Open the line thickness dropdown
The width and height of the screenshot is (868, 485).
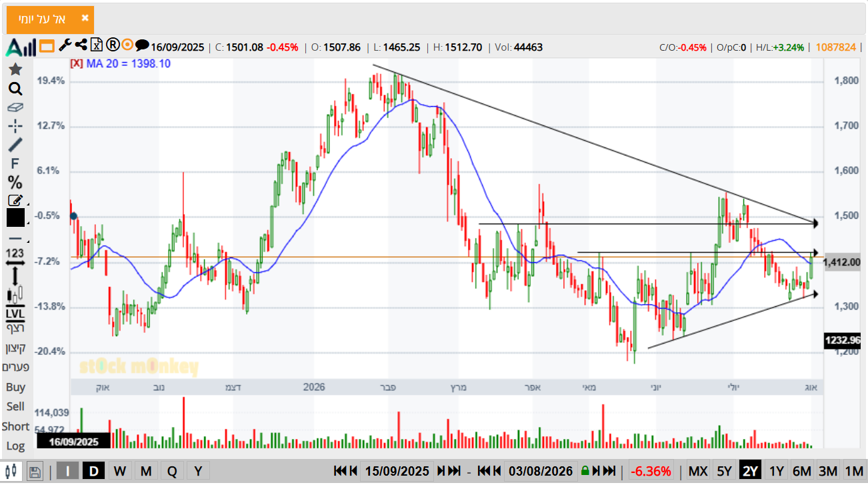[x=15, y=238]
